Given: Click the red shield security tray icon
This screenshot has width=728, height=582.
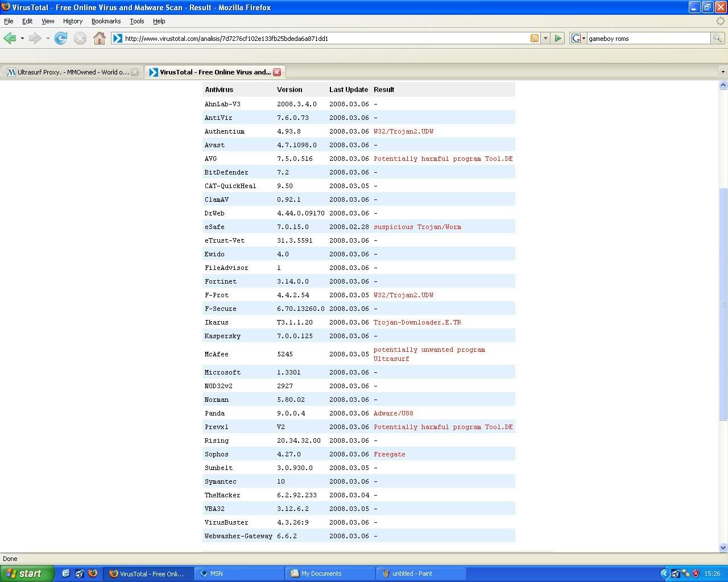Looking at the screenshot, I should (x=696, y=573).
